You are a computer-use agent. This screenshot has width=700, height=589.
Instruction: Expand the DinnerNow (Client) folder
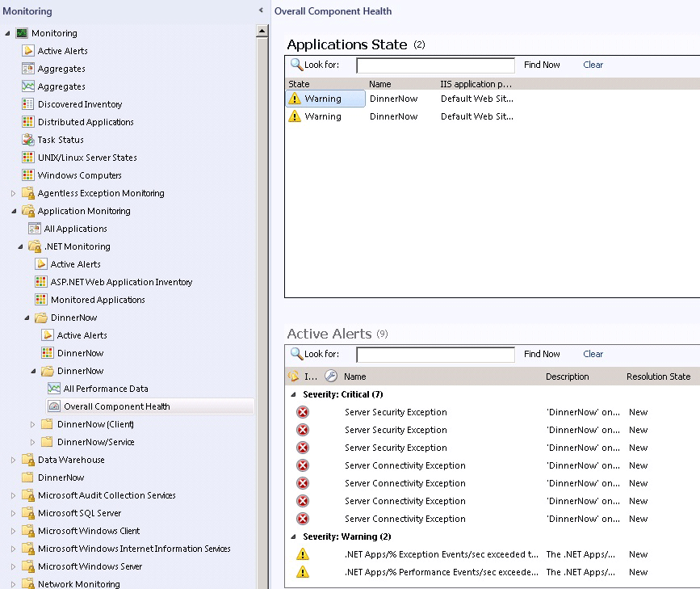32,424
